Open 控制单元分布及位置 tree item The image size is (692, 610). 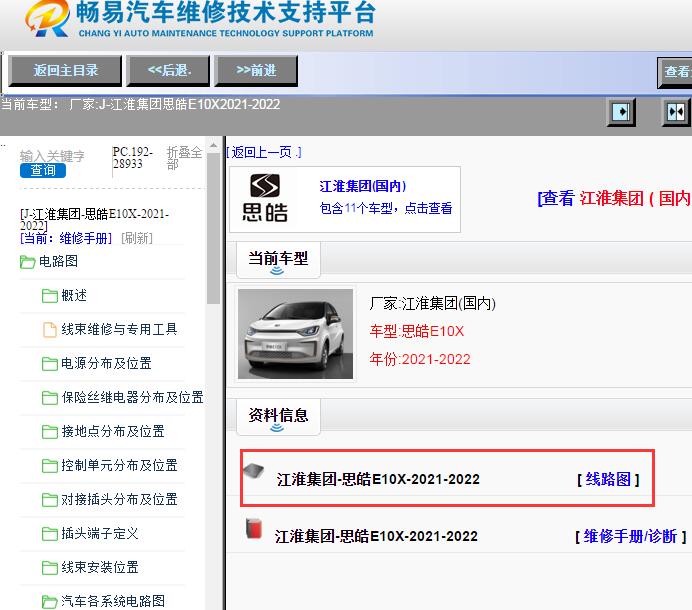(x=119, y=465)
